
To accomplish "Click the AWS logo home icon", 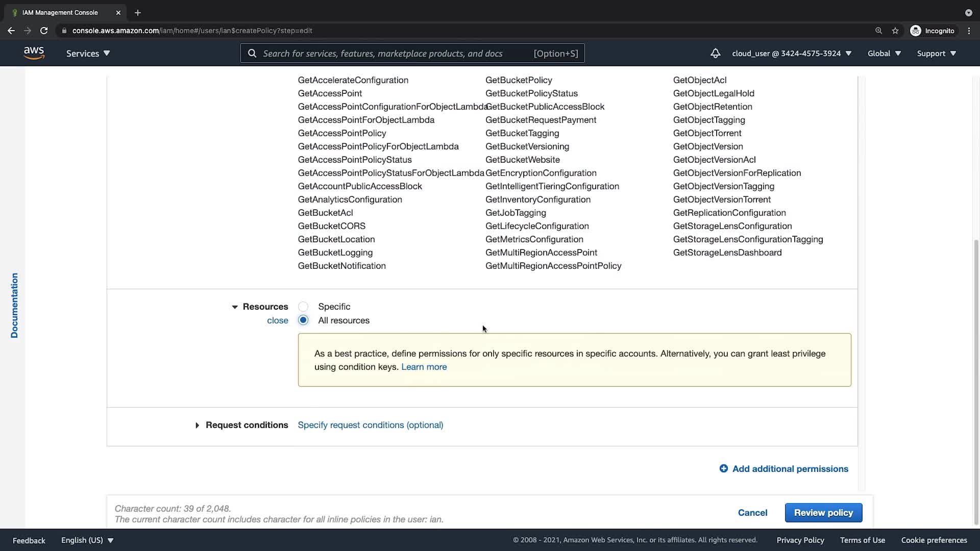I will (34, 53).
